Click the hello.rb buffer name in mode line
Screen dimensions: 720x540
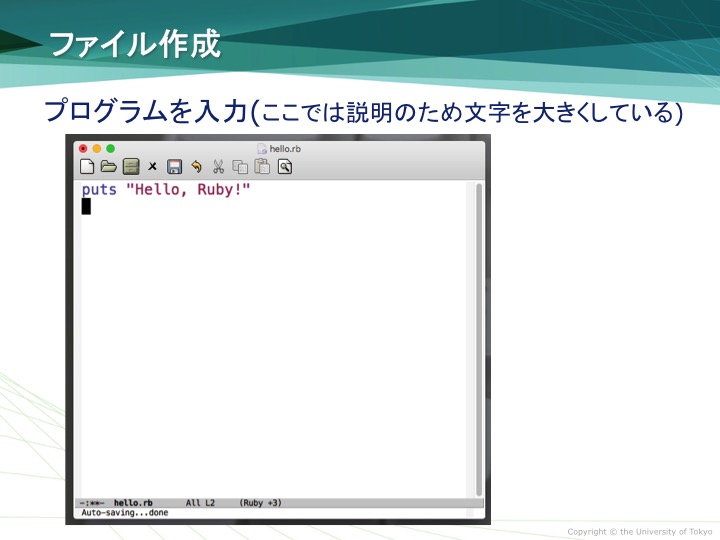(x=133, y=503)
